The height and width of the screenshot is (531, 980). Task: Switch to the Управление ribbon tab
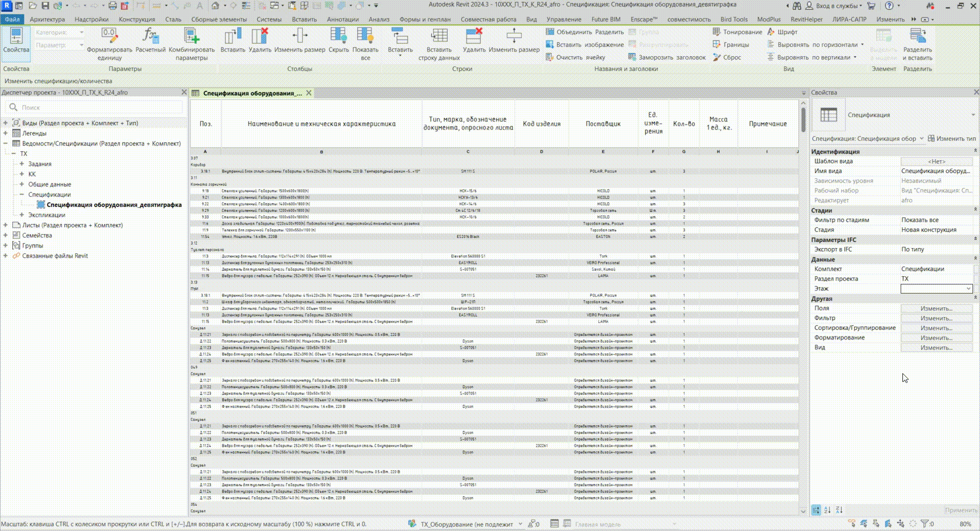[x=563, y=19]
